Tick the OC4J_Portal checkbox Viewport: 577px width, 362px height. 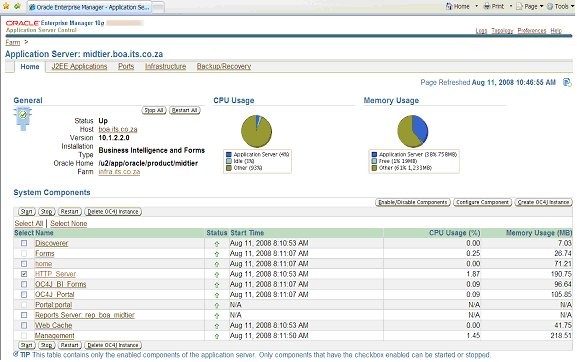(24, 295)
